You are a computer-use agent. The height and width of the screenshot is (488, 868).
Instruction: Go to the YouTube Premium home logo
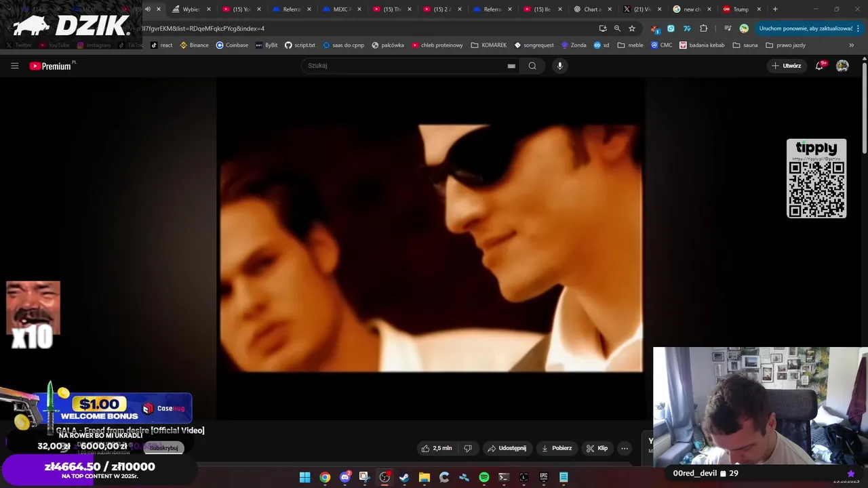52,66
